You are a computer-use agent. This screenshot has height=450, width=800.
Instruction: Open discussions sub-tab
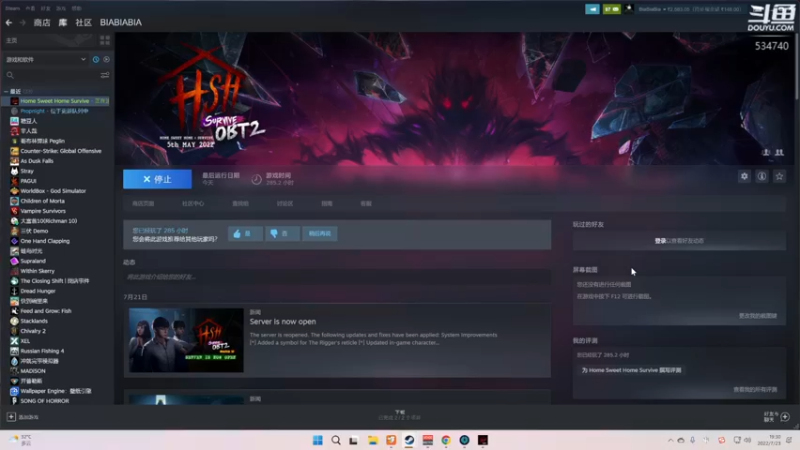click(285, 204)
